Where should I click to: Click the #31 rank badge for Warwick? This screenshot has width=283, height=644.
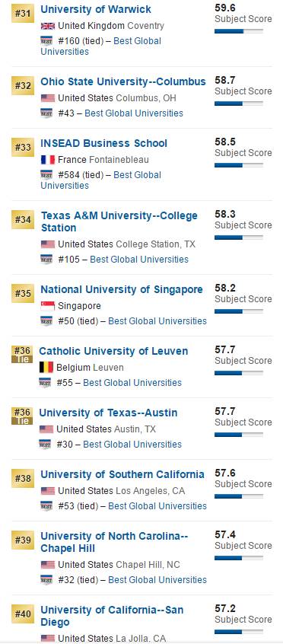click(x=23, y=13)
